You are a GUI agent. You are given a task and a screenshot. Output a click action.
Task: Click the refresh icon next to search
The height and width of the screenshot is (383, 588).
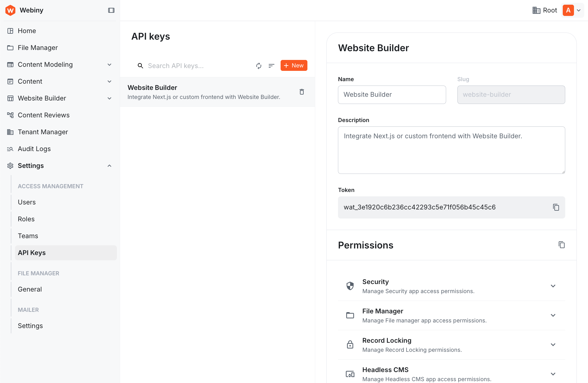[x=259, y=66]
